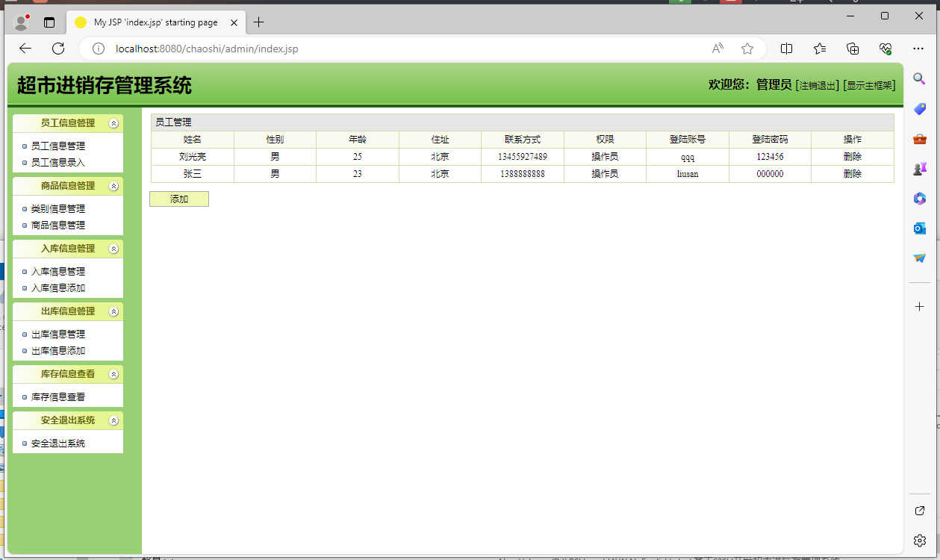Collapse the 安全退出系统 section
The height and width of the screenshot is (560, 940).
click(x=113, y=420)
